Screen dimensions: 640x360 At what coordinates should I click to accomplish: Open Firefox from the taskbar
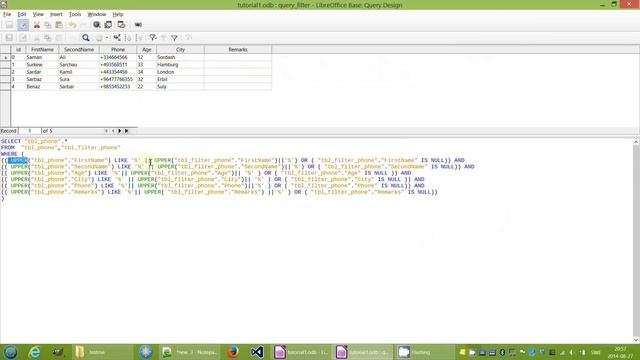coord(233,352)
